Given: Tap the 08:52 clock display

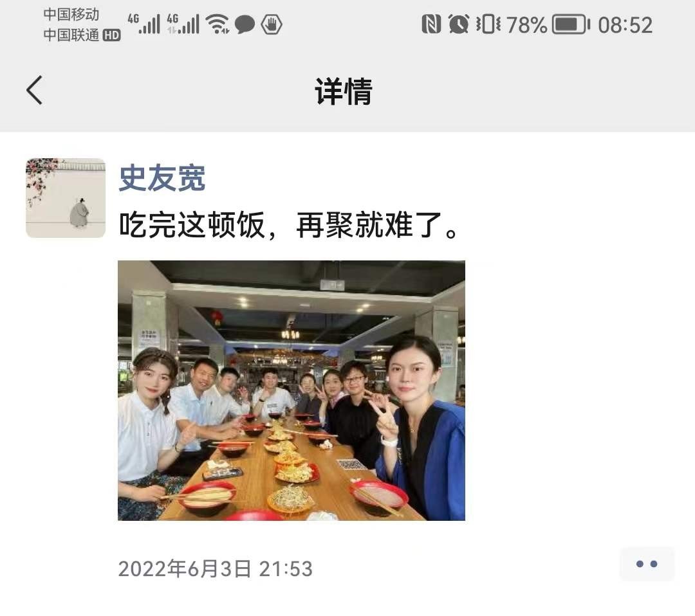Looking at the screenshot, I should click(x=625, y=25).
